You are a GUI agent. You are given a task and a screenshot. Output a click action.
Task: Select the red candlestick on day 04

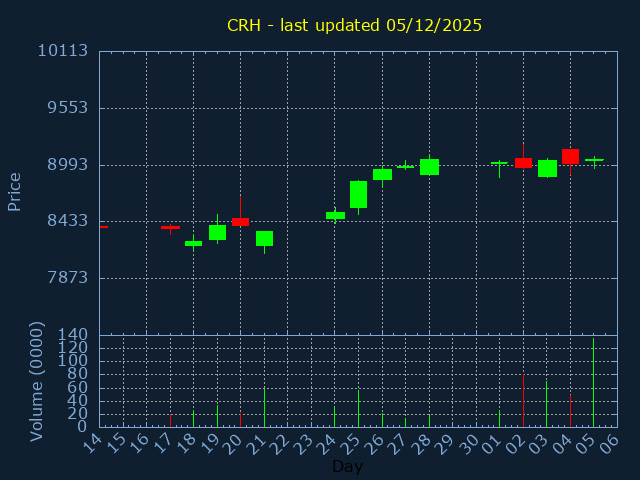(x=570, y=156)
